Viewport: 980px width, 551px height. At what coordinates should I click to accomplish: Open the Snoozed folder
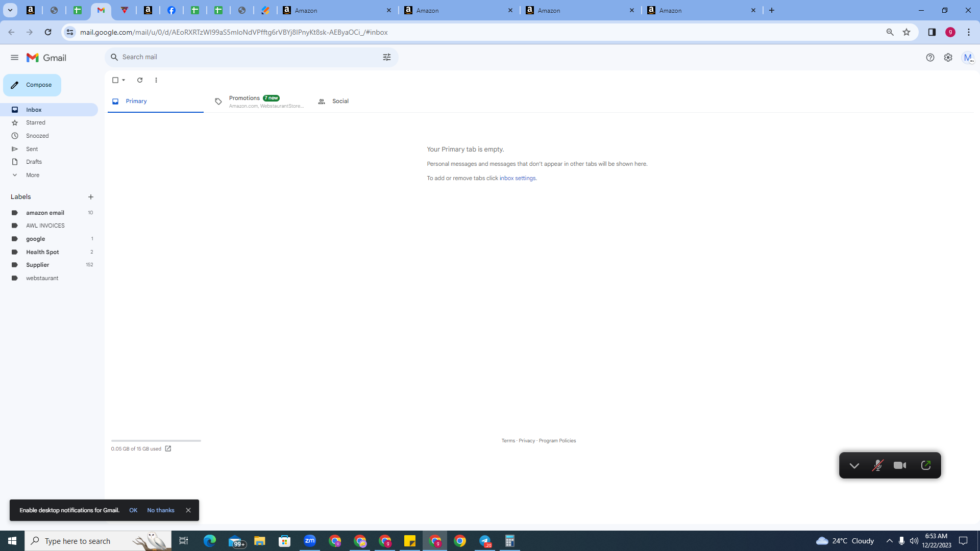pyautogui.click(x=49, y=136)
